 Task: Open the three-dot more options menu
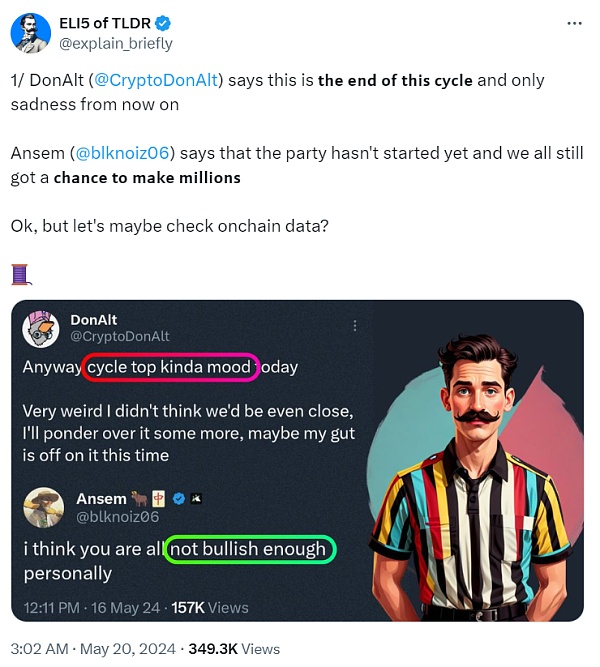point(573,23)
